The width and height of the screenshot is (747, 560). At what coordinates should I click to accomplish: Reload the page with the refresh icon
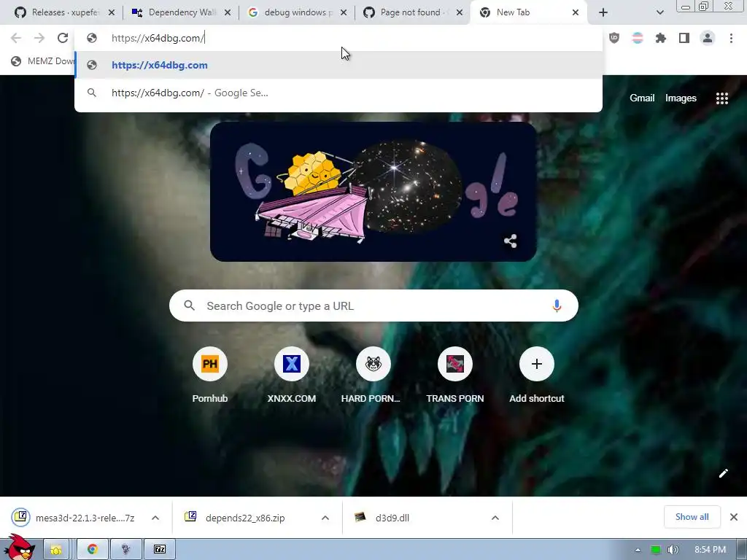63,38
